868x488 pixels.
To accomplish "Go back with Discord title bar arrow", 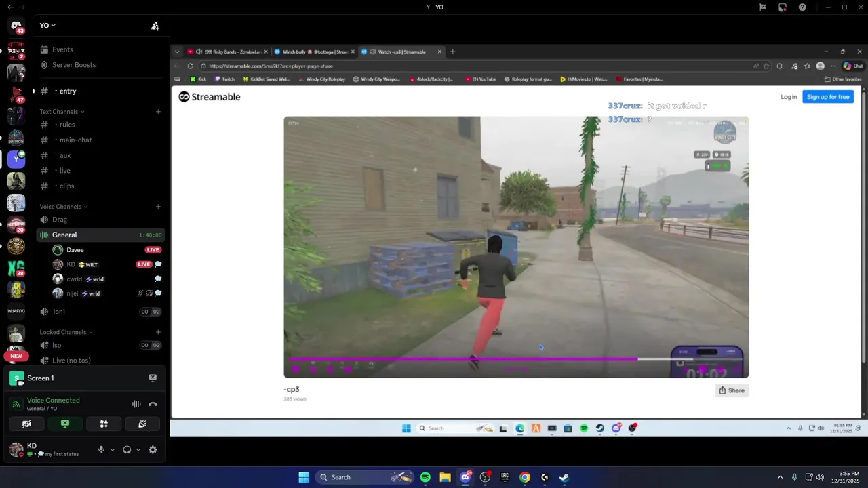I will [10, 7].
